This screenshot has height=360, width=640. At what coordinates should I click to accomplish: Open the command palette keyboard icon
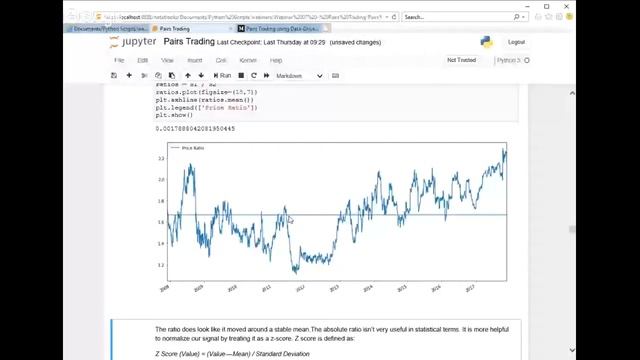[x=336, y=76]
